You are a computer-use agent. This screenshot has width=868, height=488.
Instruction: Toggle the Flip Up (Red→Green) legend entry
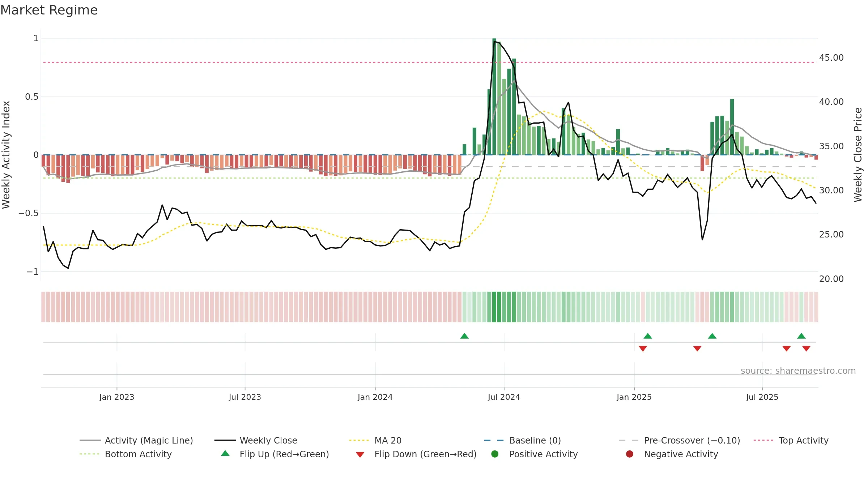click(275, 454)
